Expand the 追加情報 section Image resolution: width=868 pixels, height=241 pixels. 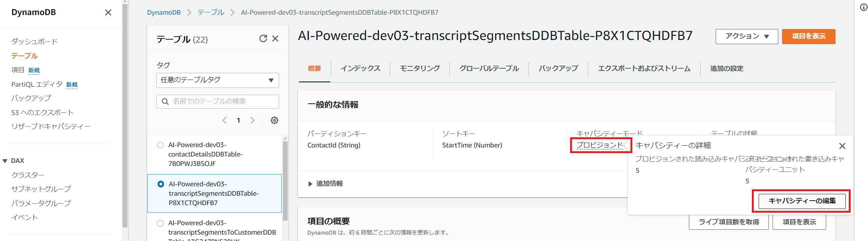(325, 184)
